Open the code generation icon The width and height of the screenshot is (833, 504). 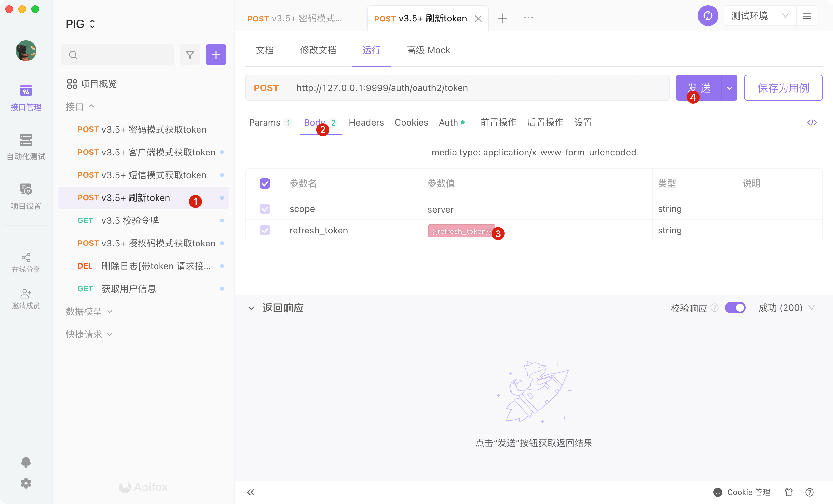812,122
